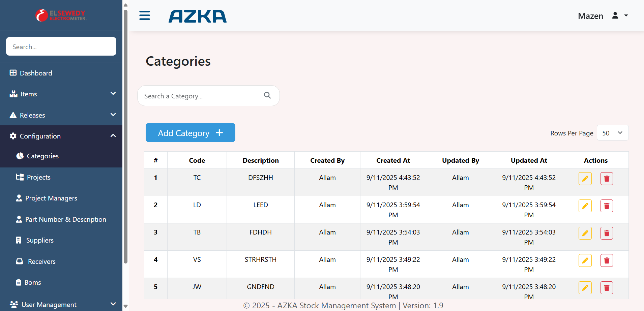Screen dimensions: 644x311
Task: Click the hamburger menu icon
Action: pos(145,15)
